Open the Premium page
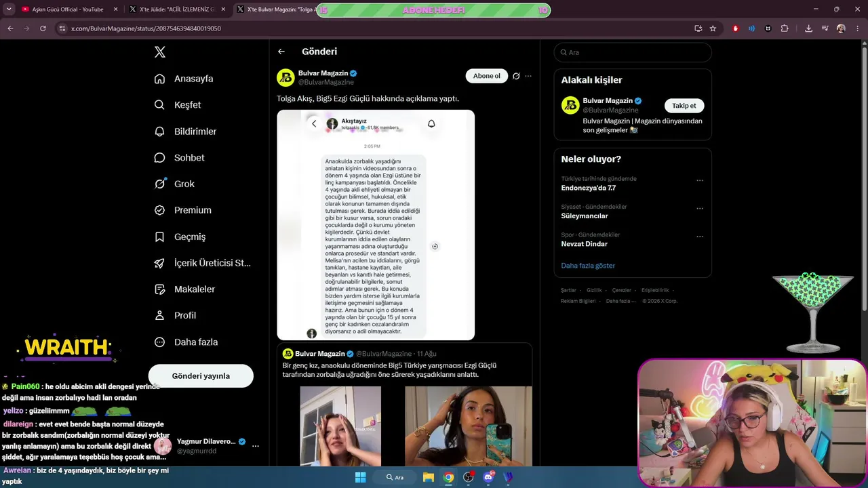 [183, 210]
